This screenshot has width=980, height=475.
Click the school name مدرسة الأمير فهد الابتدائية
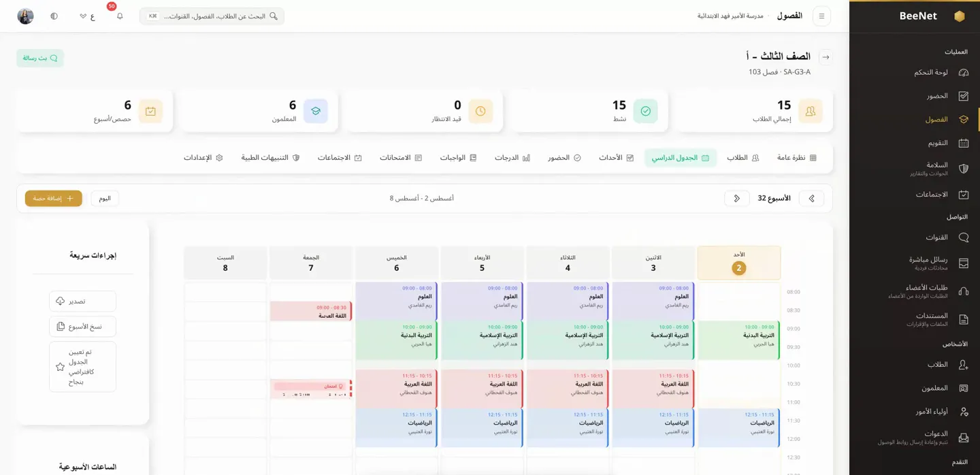pyautogui.click(x=730, y=16)
